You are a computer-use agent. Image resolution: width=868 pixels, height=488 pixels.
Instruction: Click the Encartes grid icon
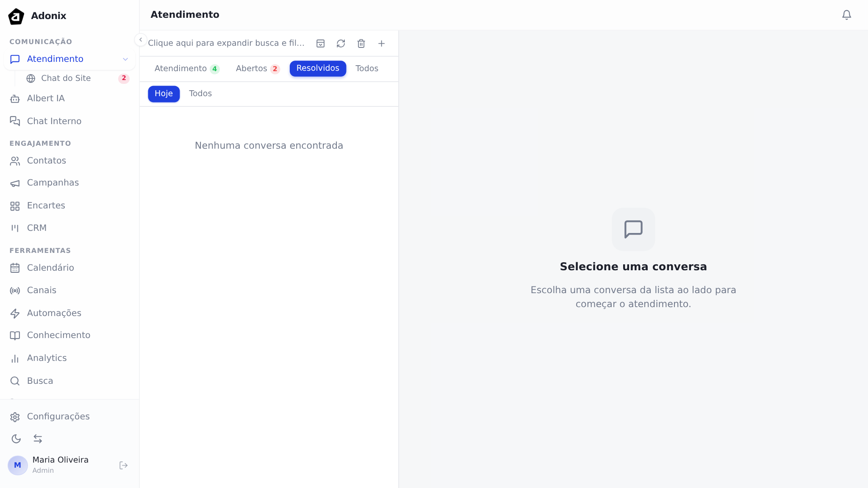[x=15, y=206]
